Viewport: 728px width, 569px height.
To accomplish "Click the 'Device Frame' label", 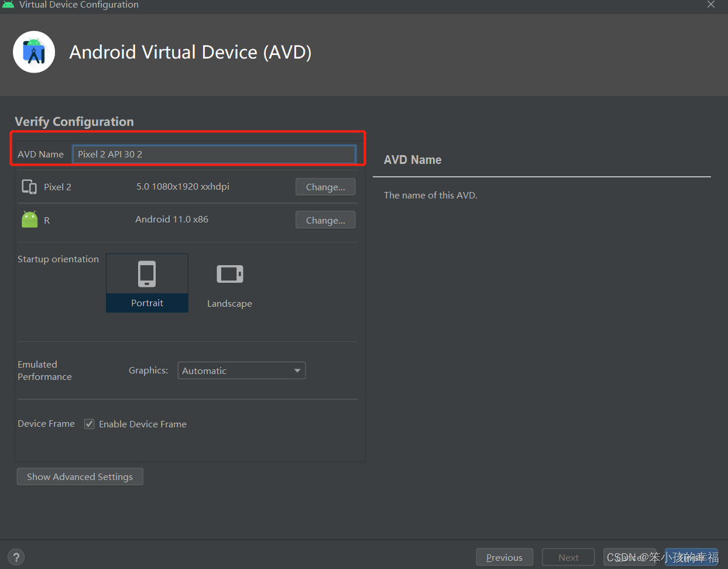I will coord(46,424).
